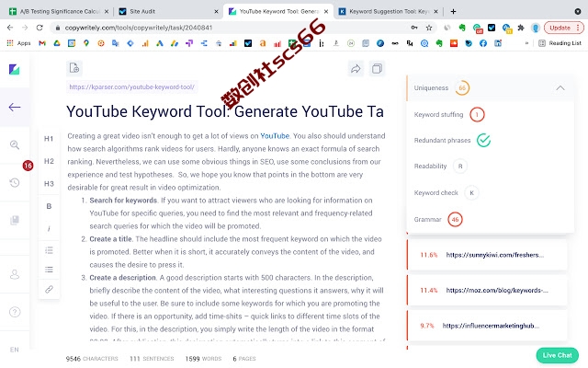Click the document settings icon above URL

[x=74, y=68]
